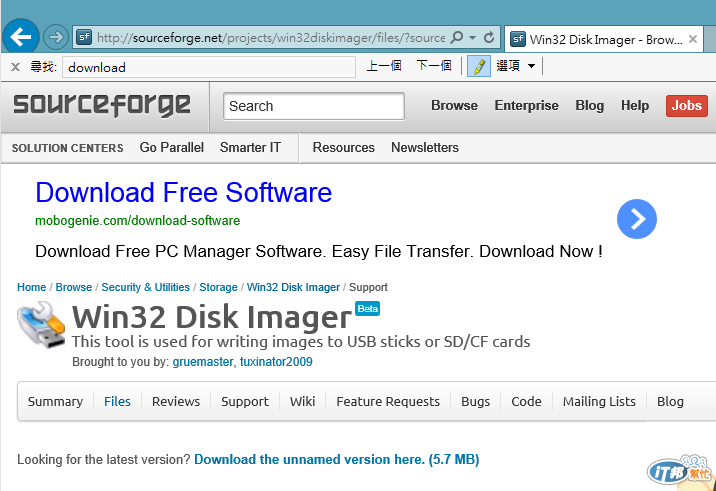Image resolution: width=716 pixels, height=491 pixels.
Task: Click the Download Free Software ad headline
Action: pyautogui.click(x=184, y=192)
